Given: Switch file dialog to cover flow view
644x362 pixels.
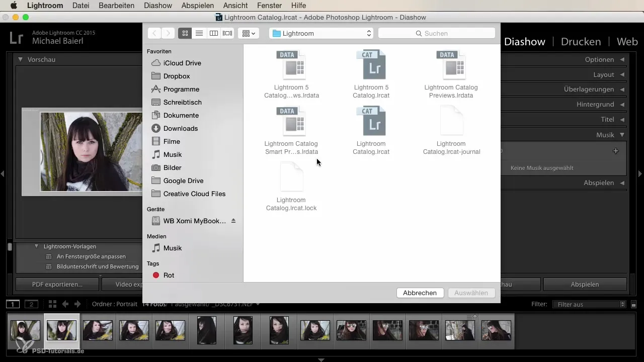Looking at the screenshot, I should [227, 33].
